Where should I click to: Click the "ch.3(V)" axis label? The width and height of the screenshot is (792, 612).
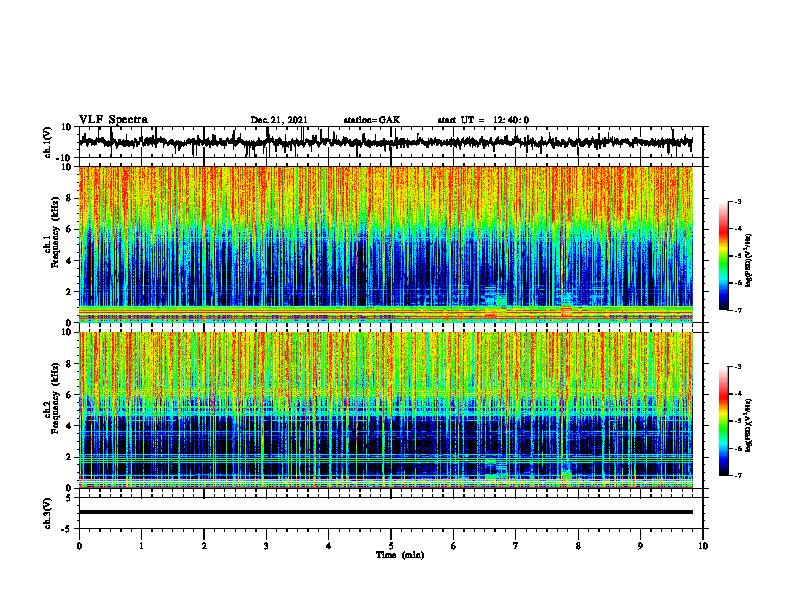click(47, 513)
